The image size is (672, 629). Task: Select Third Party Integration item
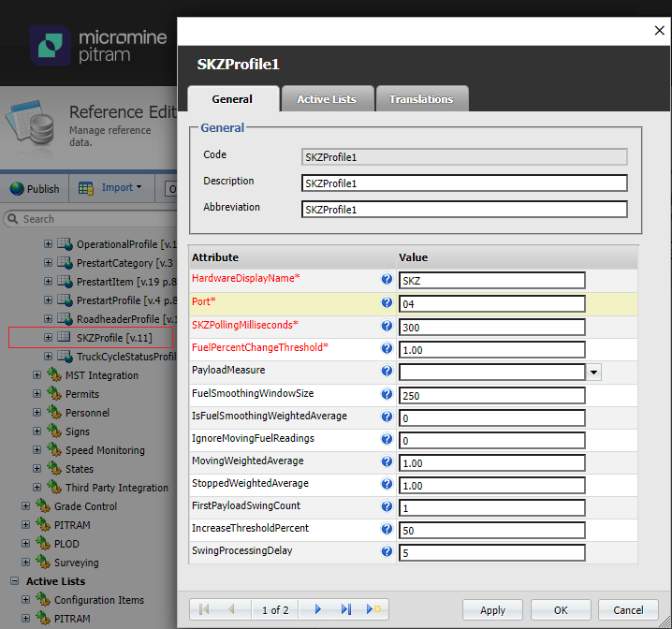(117, 488)
